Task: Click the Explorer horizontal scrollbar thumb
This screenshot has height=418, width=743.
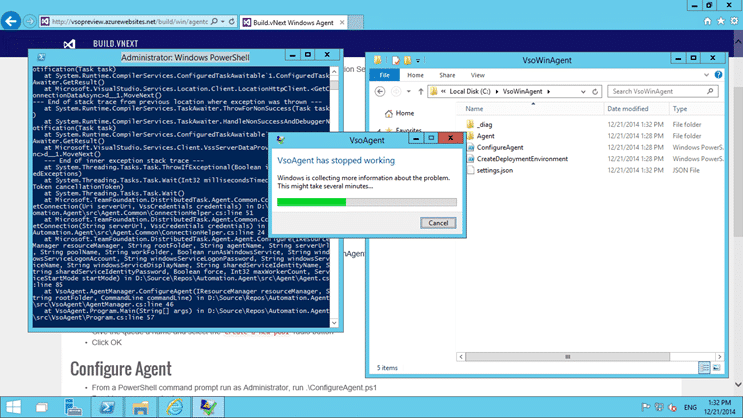Action: click(568, 356)
